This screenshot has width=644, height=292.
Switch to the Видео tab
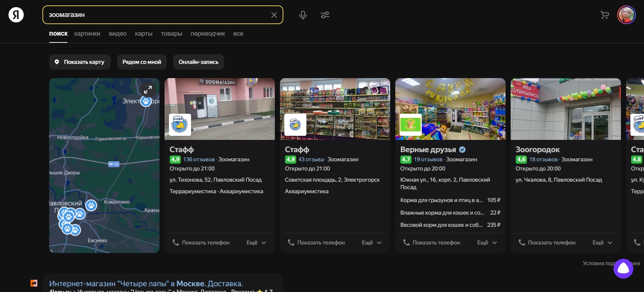tap(118, 34)
